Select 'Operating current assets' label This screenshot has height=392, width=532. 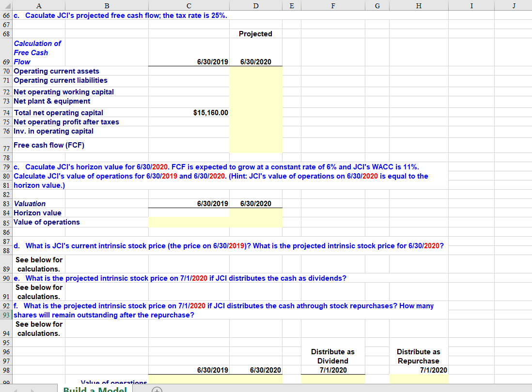pos(56,71)
